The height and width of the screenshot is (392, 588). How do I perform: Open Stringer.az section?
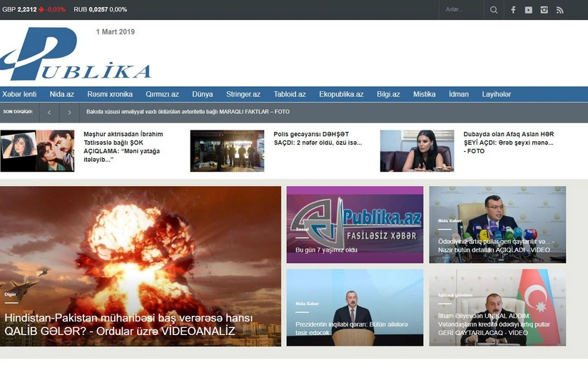pos(243,94)
